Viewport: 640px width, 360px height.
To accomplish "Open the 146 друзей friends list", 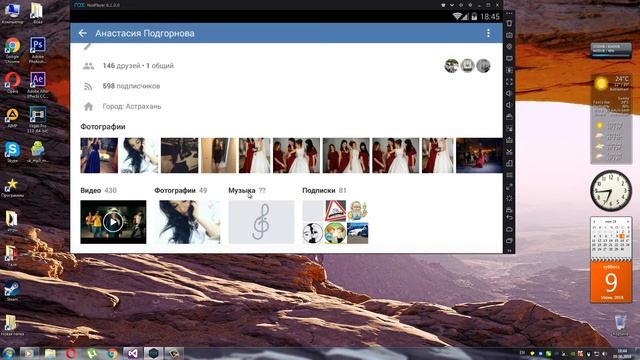I will (138, 66).
